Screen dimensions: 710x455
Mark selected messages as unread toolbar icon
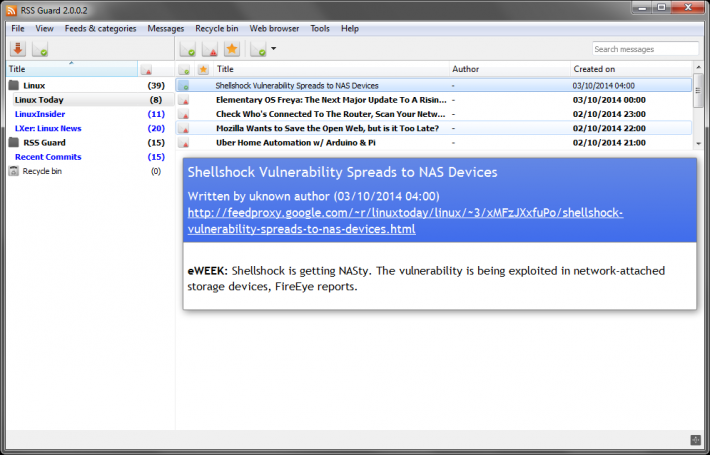210,49
